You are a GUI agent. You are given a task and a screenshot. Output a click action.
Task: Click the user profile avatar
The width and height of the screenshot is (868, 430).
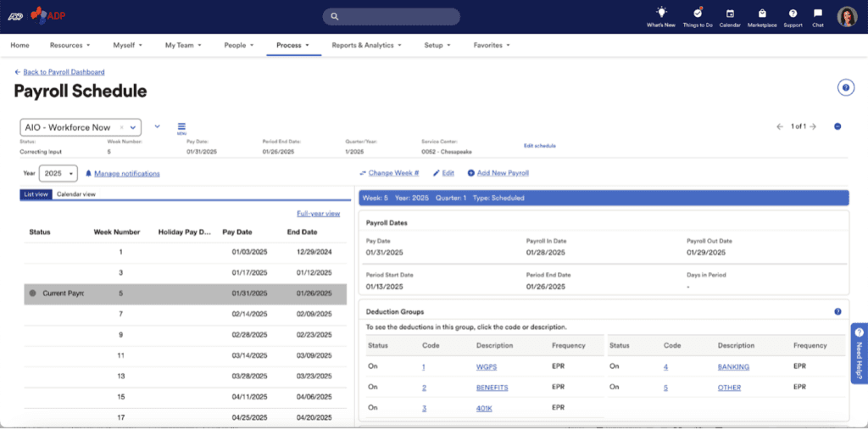pyautogui.click(x=847, y=16)
